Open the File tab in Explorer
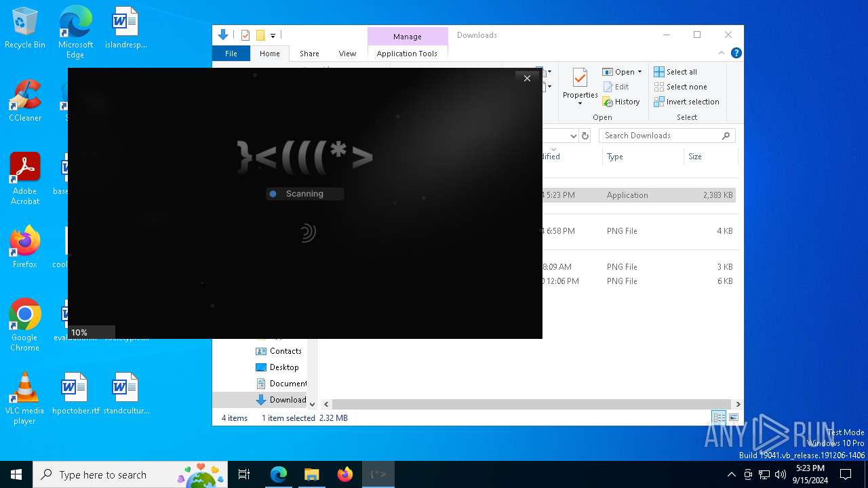This screenshot has height=488, width=868. 231,54
